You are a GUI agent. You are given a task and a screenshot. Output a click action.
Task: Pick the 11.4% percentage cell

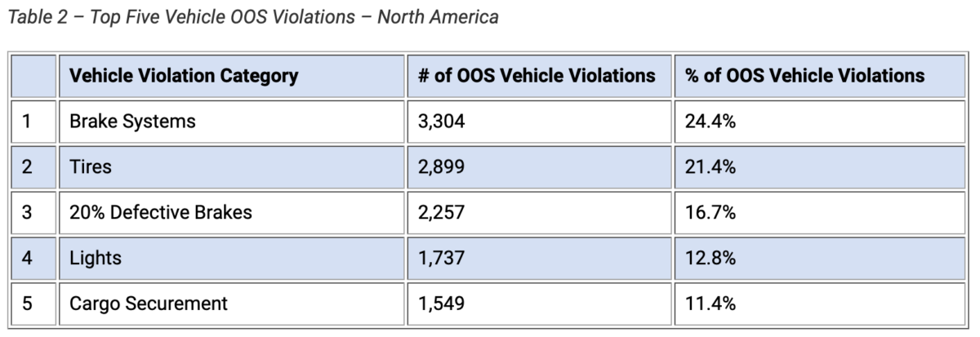click(x=711, y=304)
